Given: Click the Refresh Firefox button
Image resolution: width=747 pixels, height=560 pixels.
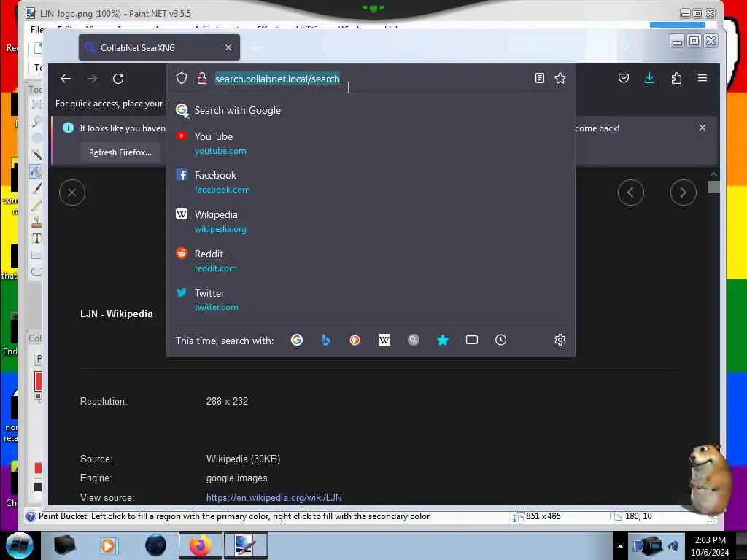Looking at the screenshot, I should coord(120,152).
